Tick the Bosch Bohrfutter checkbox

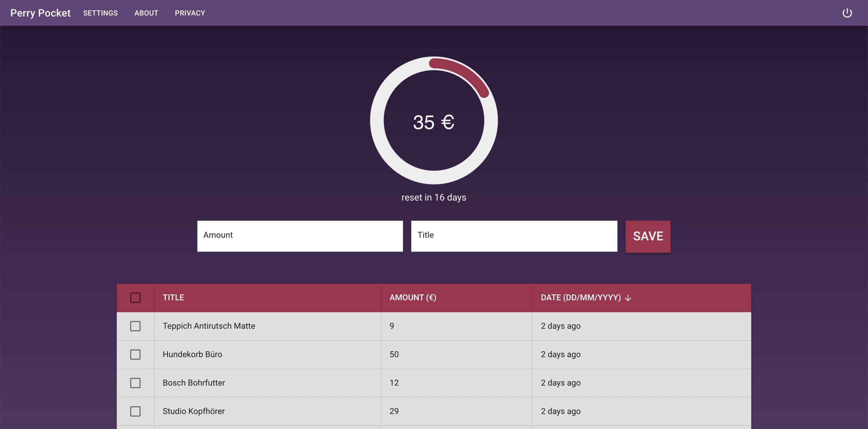coord(135,383)
